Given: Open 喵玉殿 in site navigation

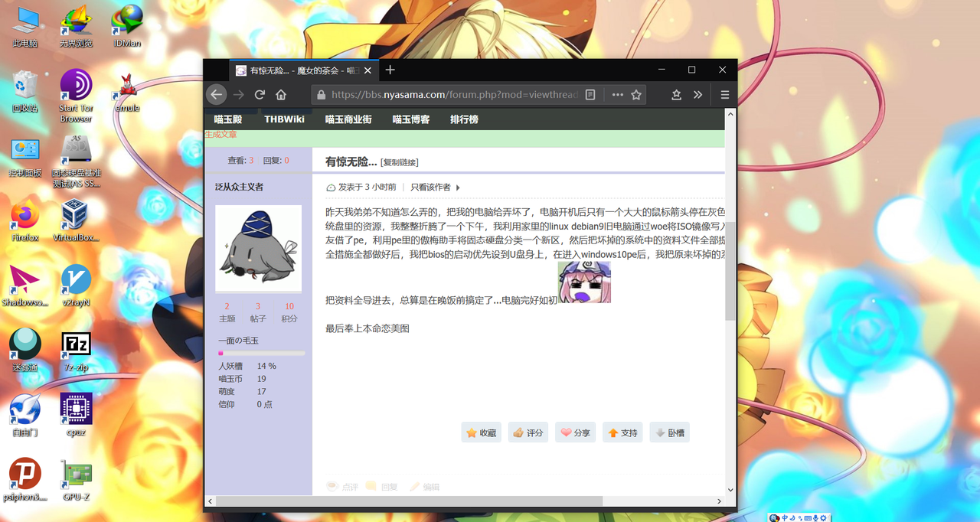Looking at the screenshot, I should tap(228, 119).
